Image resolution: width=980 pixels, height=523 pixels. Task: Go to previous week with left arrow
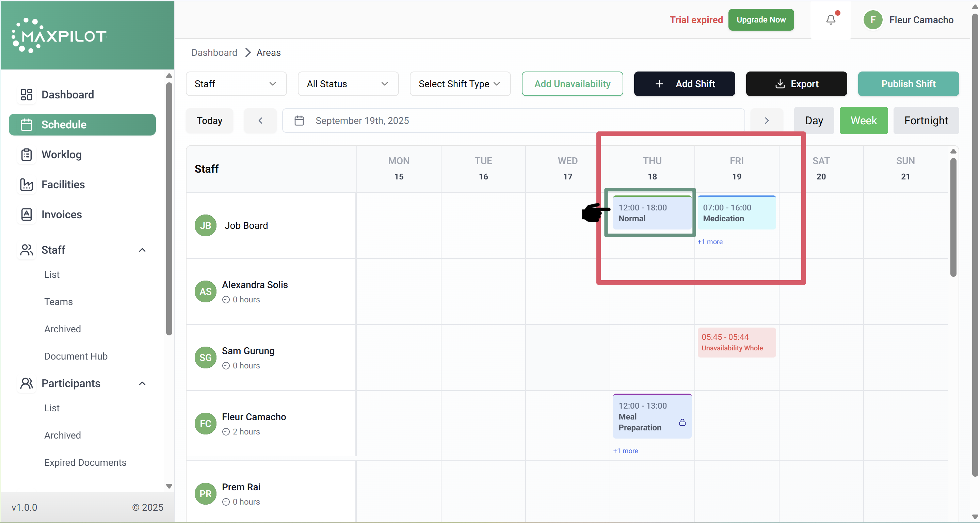pyautogui.click(x=260, y=121)
